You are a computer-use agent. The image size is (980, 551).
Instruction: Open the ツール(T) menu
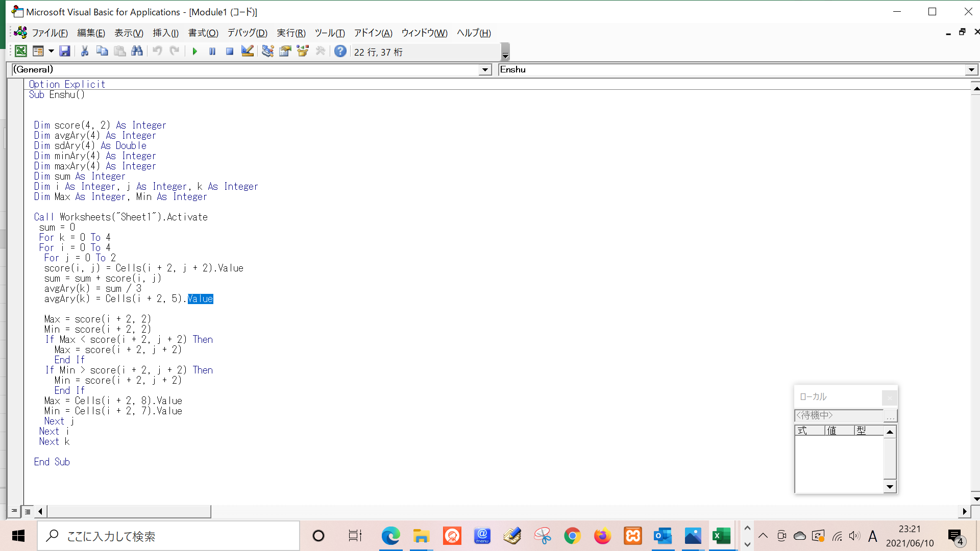pyautogui.click(x=330, y=33)
